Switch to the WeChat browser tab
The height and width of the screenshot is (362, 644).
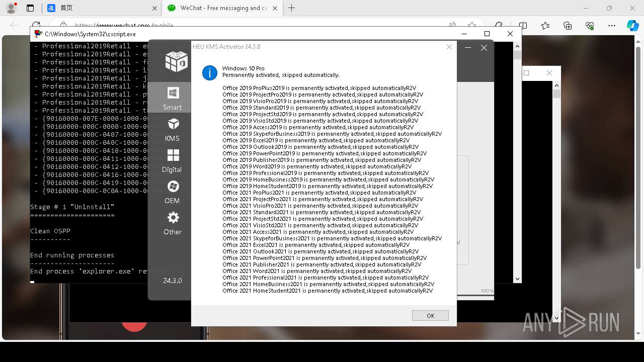coord(222,8)
